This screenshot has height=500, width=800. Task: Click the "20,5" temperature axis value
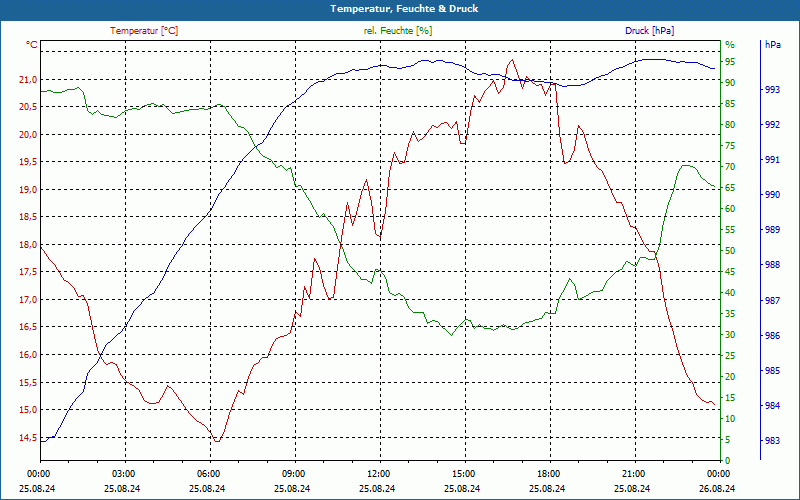tap(29, 107)
